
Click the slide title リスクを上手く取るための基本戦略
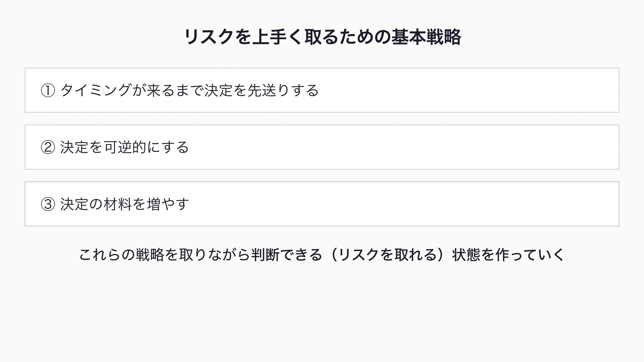(x=322, y=37)
